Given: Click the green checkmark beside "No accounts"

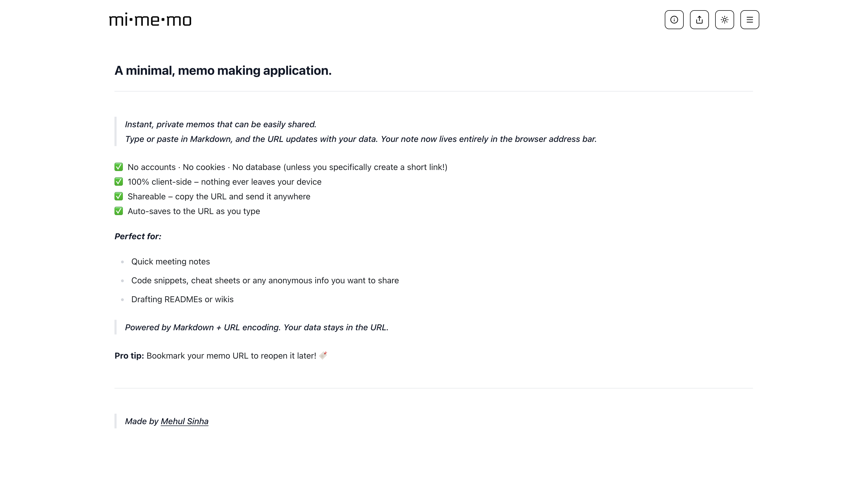Looking at the screenshot, I should (119, 167).
